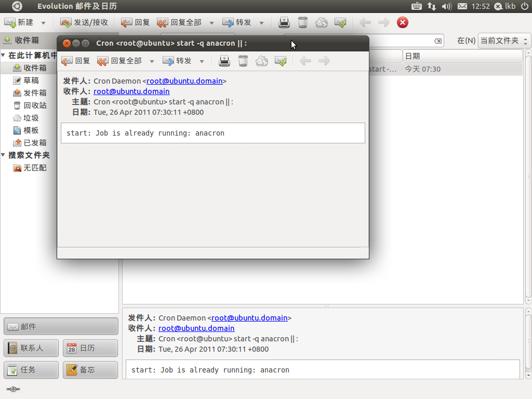Clear the search field using the clear icon

[438, 41]
